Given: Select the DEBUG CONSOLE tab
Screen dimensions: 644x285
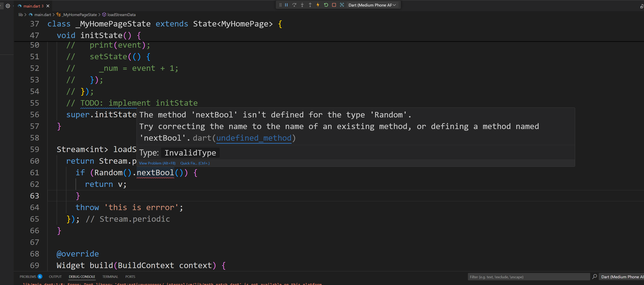Looking at the screenshot, I should [82, 277].
